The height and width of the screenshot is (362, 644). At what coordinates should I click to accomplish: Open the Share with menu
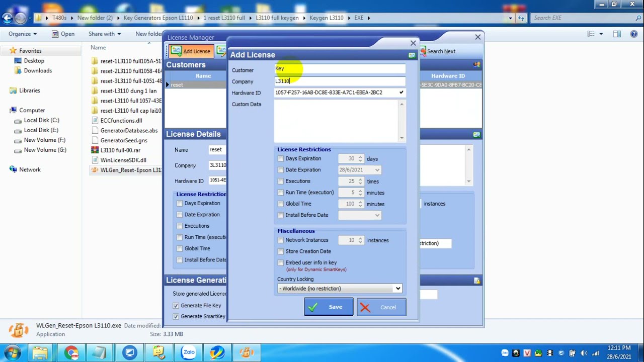(x=105, y=34)
